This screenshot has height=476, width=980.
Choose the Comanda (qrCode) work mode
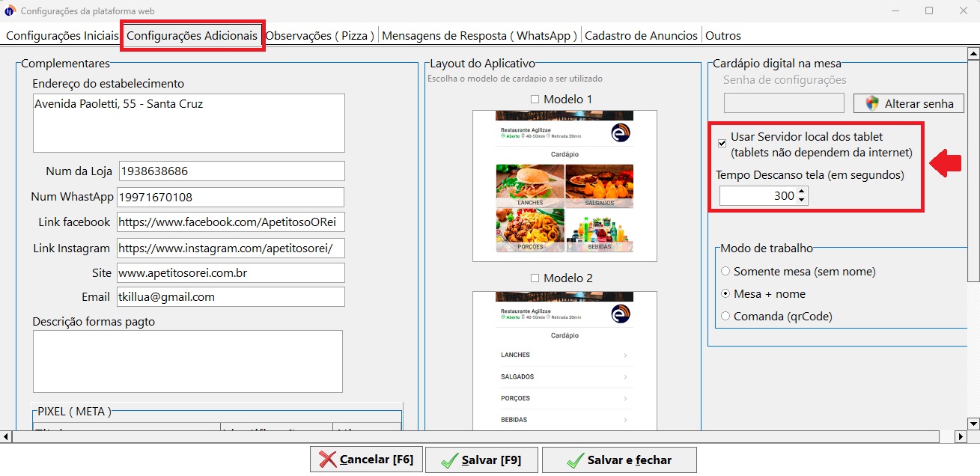click(725, 317)
